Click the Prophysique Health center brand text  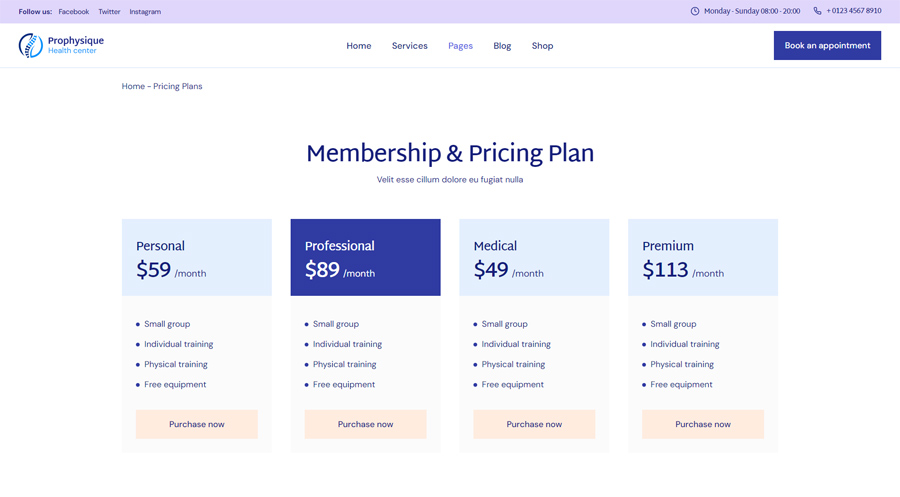[76, 45]
